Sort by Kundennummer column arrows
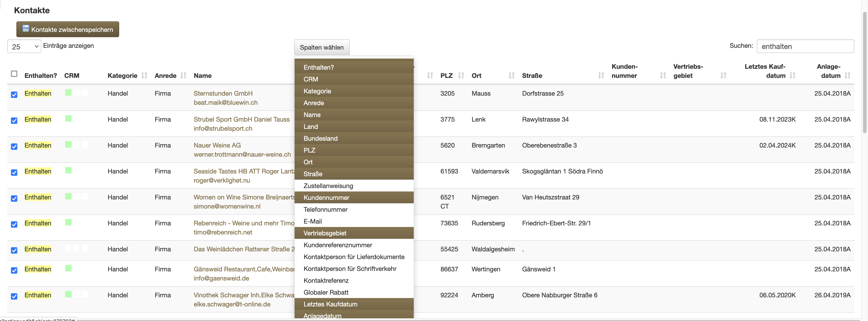This screenshot has width=868, height=321. pyautogui.click(x=663, y=75)
